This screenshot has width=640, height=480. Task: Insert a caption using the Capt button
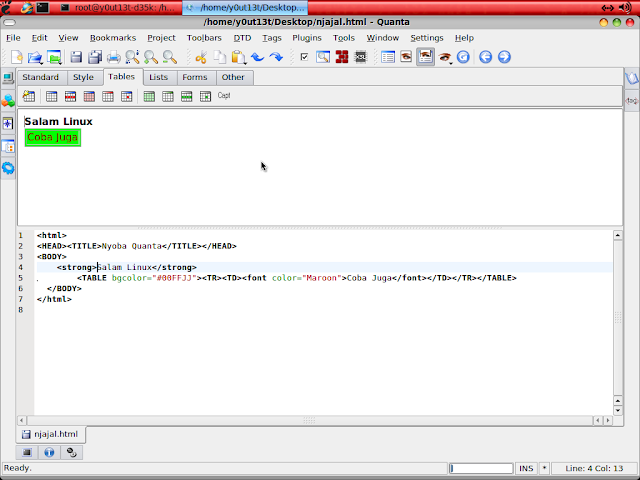pos(224,96)
